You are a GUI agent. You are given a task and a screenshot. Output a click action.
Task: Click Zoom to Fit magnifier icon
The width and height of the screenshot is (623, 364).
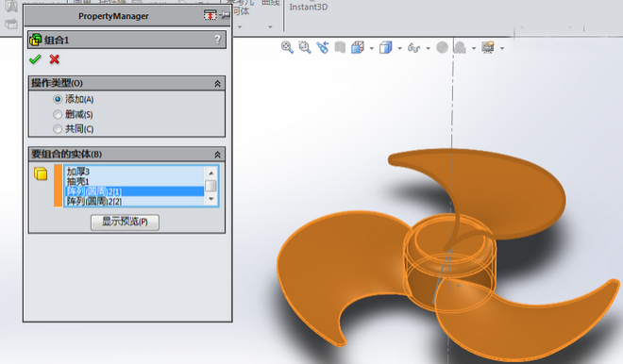pyautogui.click(x=287, y=47)
